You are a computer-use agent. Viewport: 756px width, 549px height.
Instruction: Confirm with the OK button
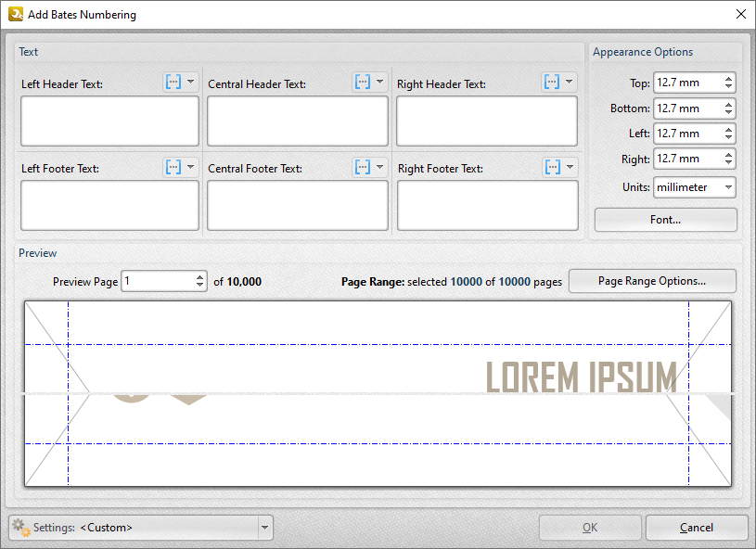click(590, 527)
